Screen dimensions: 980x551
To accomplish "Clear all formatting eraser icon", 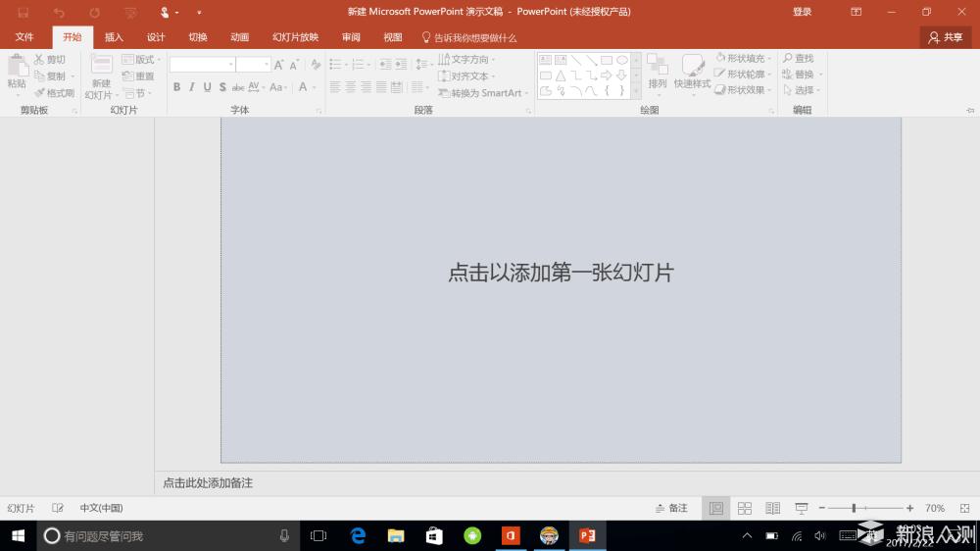I will pos(316,65).
